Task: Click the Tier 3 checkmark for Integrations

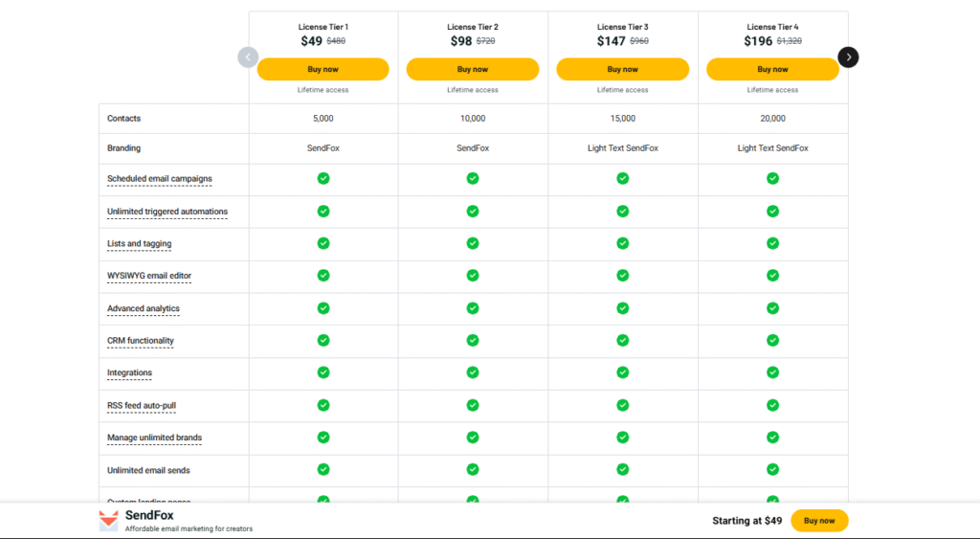Action: [x=622, y=372]
